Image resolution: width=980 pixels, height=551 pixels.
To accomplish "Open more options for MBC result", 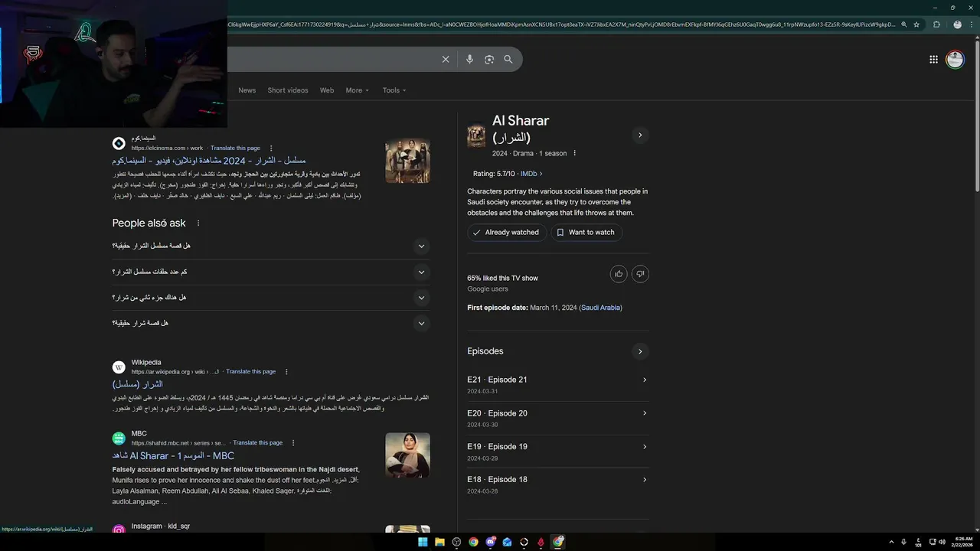I will pyautogui.click(x=293, y=443).
